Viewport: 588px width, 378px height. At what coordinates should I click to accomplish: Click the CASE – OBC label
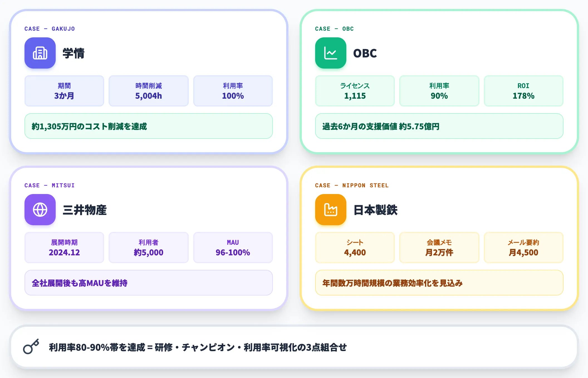click(x=334, y=29)
